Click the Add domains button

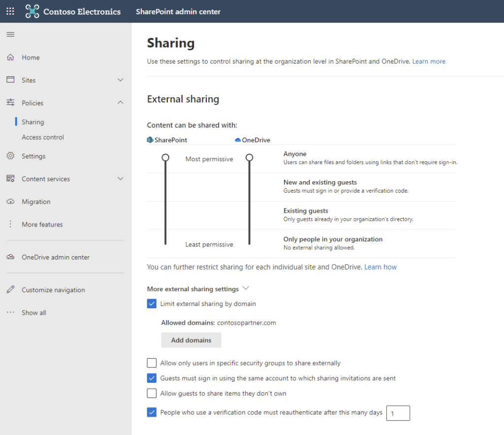[191, 340]
